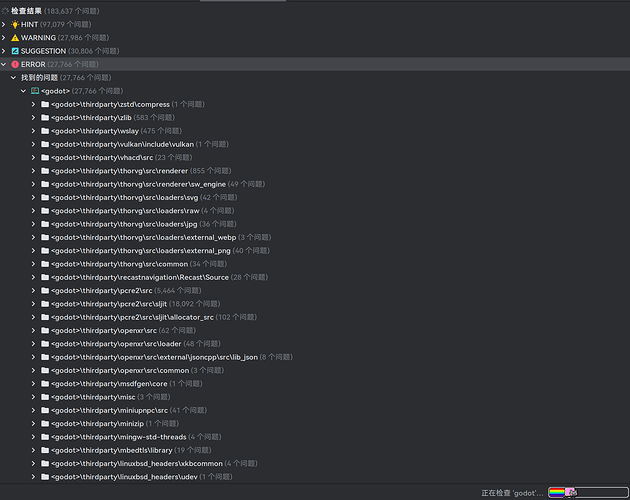
Task: Select the mbedtls\library row
Action: point(315,450)
